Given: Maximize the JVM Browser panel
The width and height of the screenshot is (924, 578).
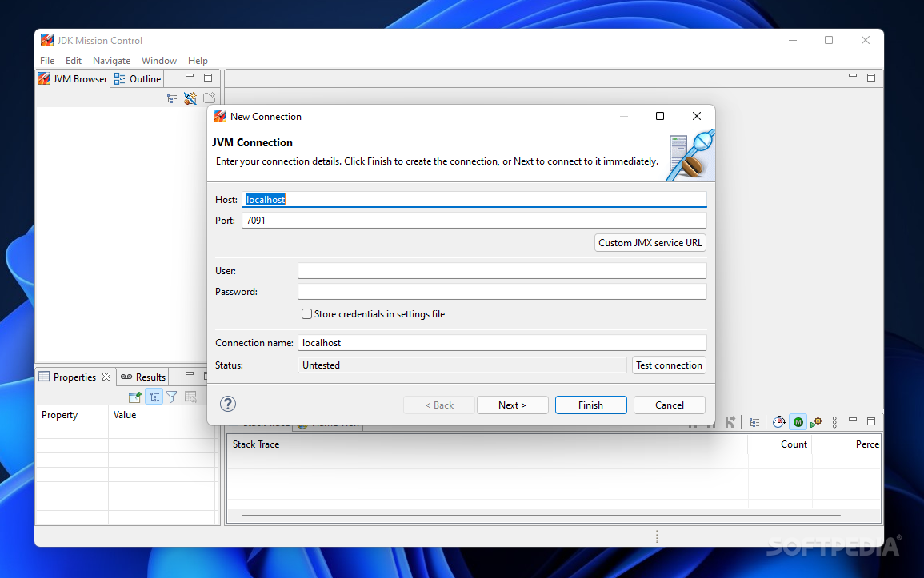Looking at the screenshot, I should point(208,77).
